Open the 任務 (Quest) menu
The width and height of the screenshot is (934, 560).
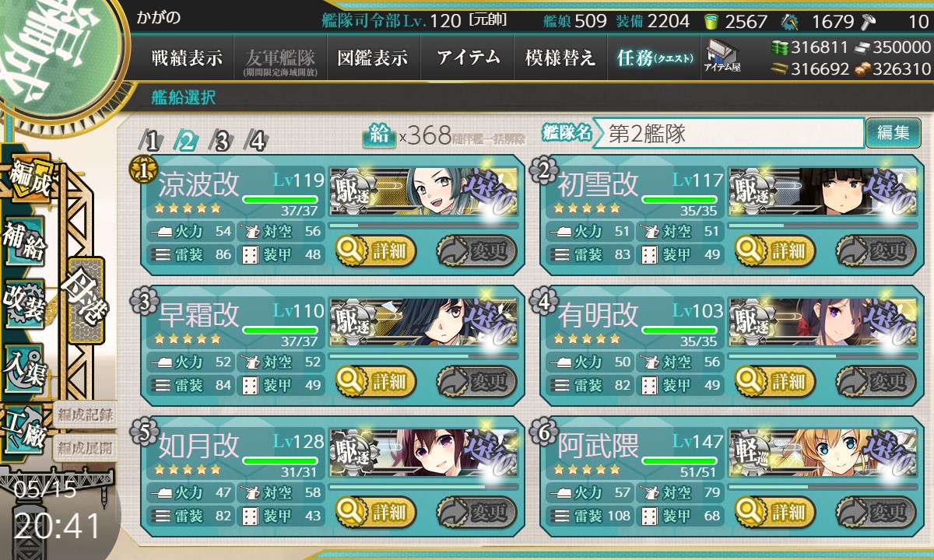(654, 58)
